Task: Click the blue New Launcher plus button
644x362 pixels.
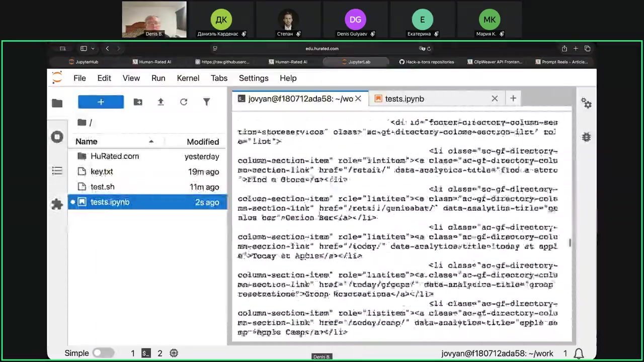Action: tap(101, 102)
